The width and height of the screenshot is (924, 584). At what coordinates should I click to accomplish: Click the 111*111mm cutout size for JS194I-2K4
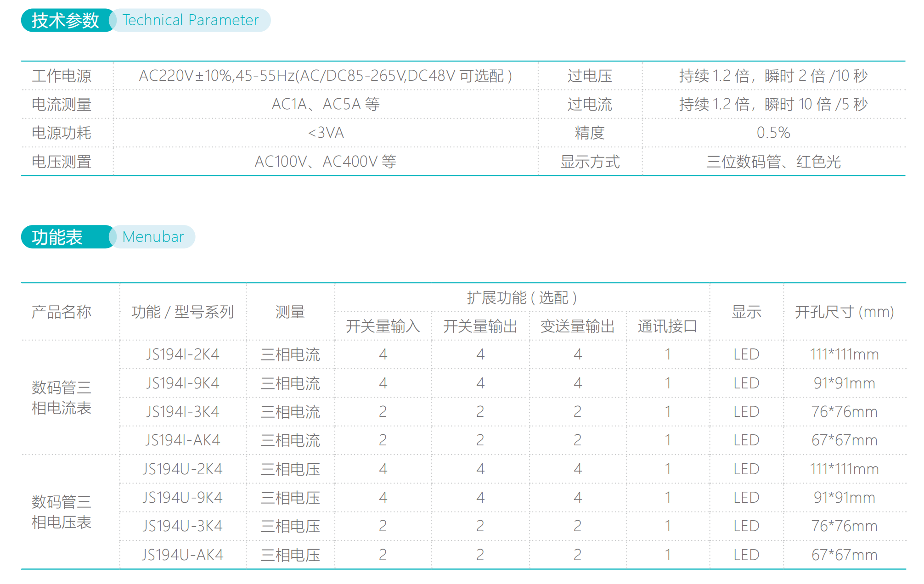[x=844, y=354]
